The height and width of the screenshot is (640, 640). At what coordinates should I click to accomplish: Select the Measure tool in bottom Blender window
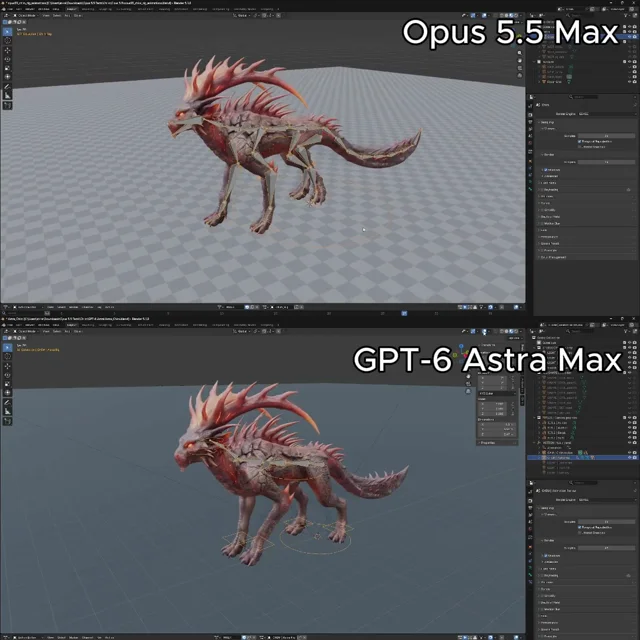(x=7, y=411)
